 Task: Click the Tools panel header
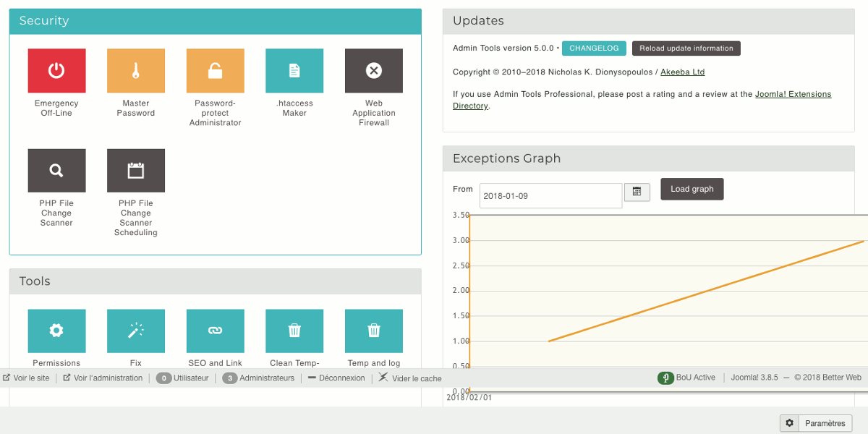[x=215, y=281]
